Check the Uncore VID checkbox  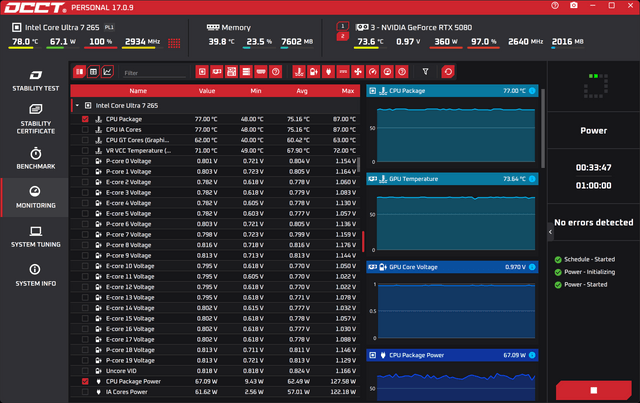point(85,371)
